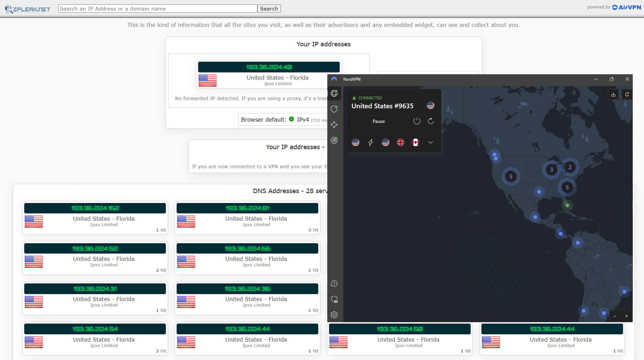Maximize the NordVPN window
The width and height of the screenshot is (644, 360).
[612, 79]
